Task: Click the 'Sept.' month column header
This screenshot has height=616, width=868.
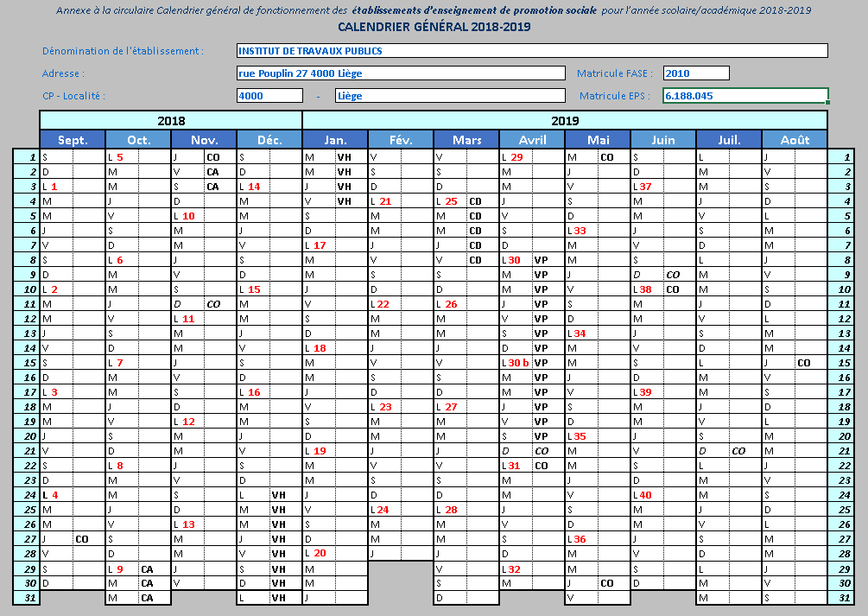Action: (x=73, y=140)
